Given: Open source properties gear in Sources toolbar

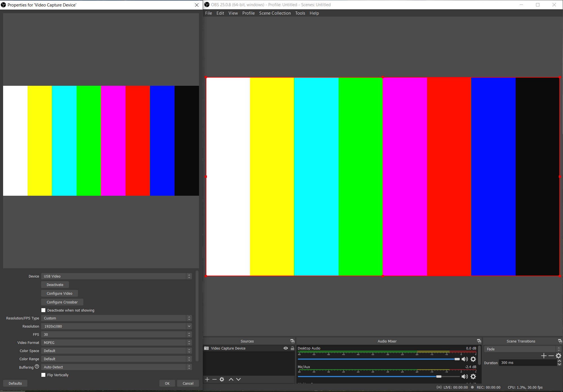Looking at the screenshot, I should (x=222, y=379).
